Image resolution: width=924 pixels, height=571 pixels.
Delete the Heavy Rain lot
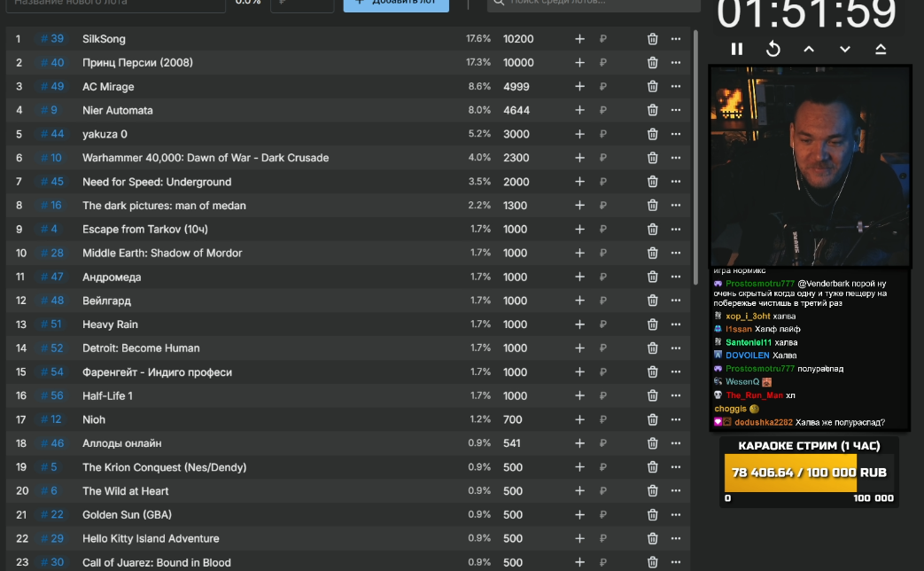652,325
